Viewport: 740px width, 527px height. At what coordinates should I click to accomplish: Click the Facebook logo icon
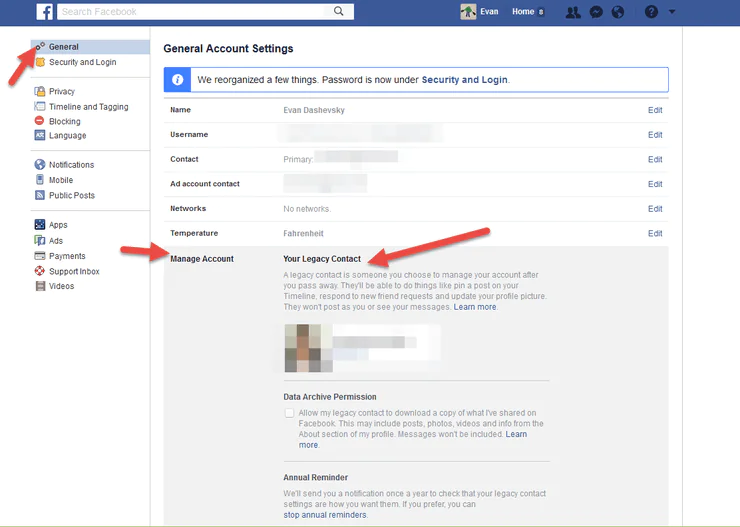[44, 12]
